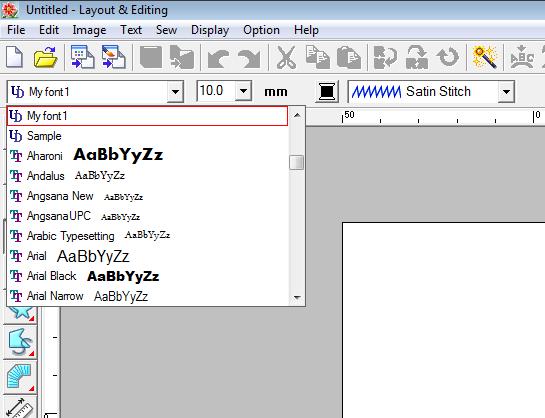Viewport: 545px width, 418px height.
Task: Choose the Arial font
Action: pyautogui.click(x=147, y=256)
